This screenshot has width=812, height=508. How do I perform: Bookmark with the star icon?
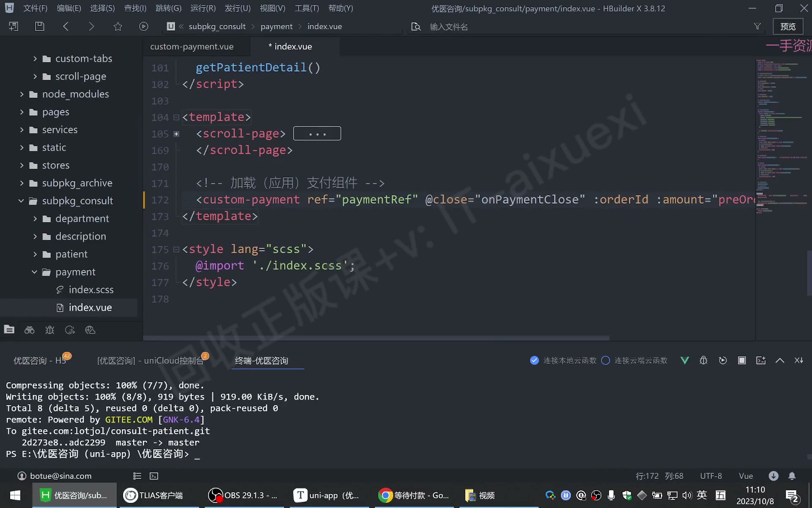click(x=118, y=26)
